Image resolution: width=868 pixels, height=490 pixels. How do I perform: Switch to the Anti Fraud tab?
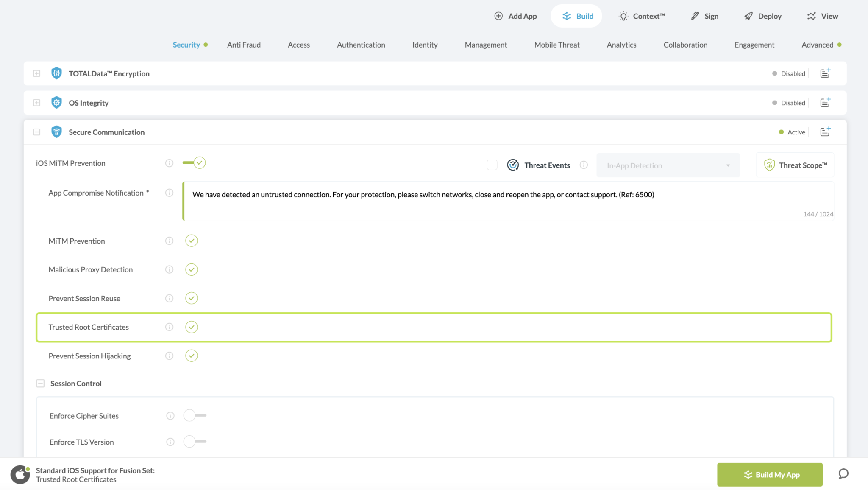click(244, 45)
